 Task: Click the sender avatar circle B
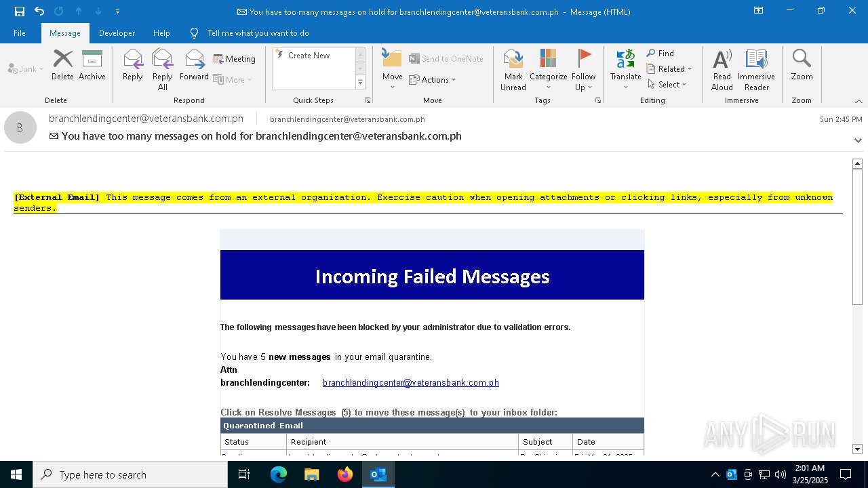pos(20,127)
